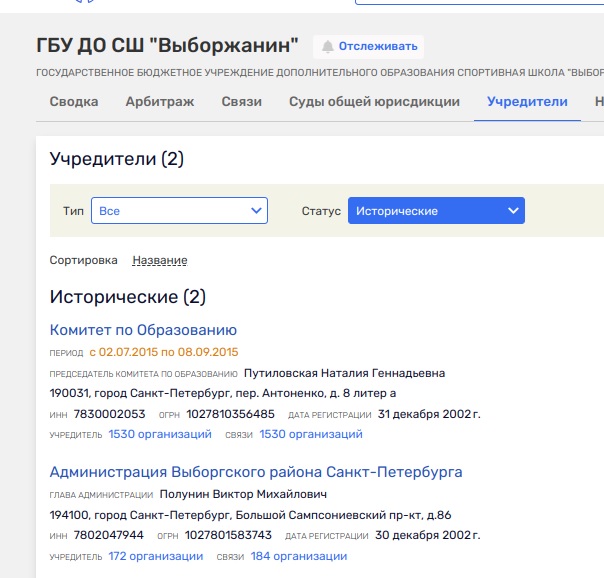604x578 pixels.
Task: Open the 184 организации link
Action: (299, 556)
